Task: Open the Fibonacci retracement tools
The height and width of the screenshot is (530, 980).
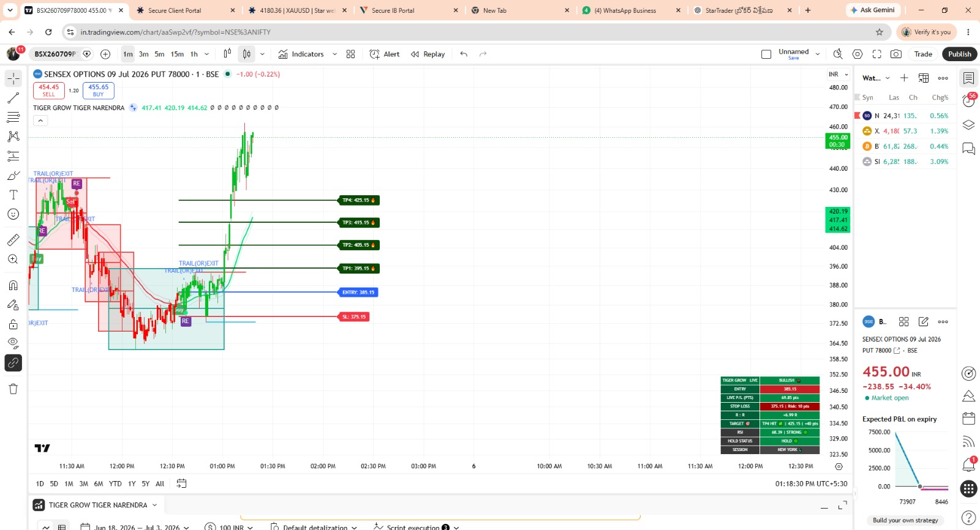Action: point(13,117)
